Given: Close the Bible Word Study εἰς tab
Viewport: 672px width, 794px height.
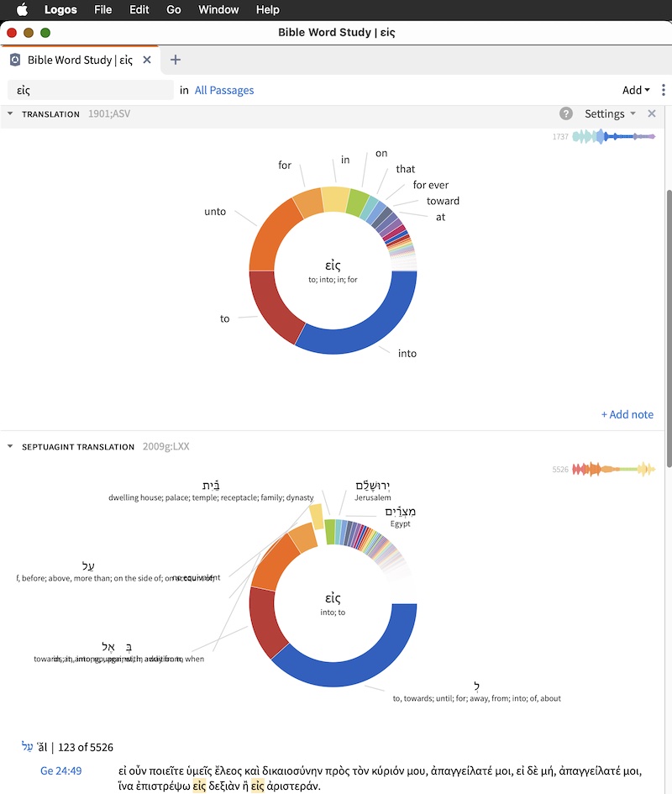Looking at the screenshot, I should pos(147,60).
